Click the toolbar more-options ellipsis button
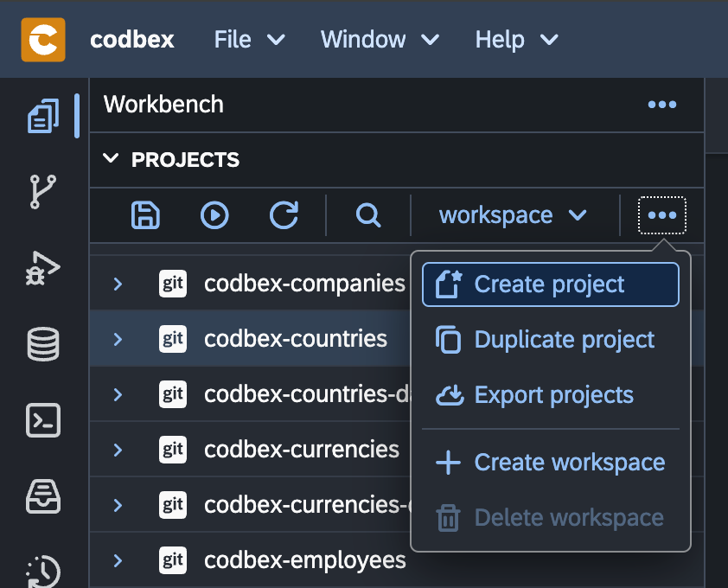728x588 pixels. tap(662, 215)
